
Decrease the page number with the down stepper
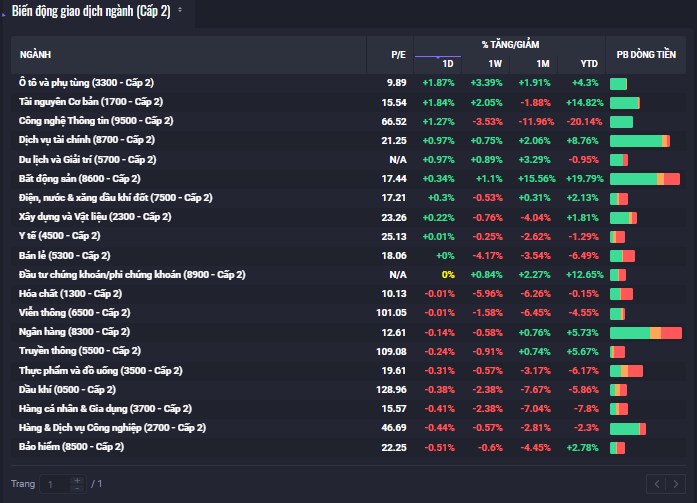pos(76,488)
